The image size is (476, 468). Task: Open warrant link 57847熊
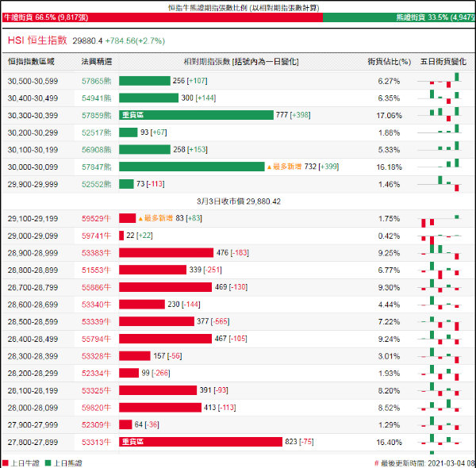click(x=97, y=167)
